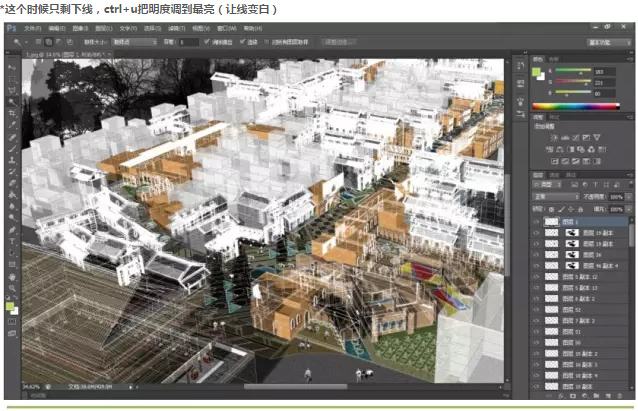638x411 pixels.
Task: Click the 调整边缘 refine edge button
Action: [x=339, y=42]
